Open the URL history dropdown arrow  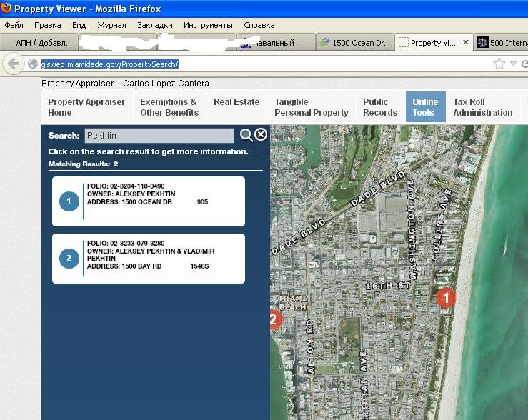pos(512,64)
